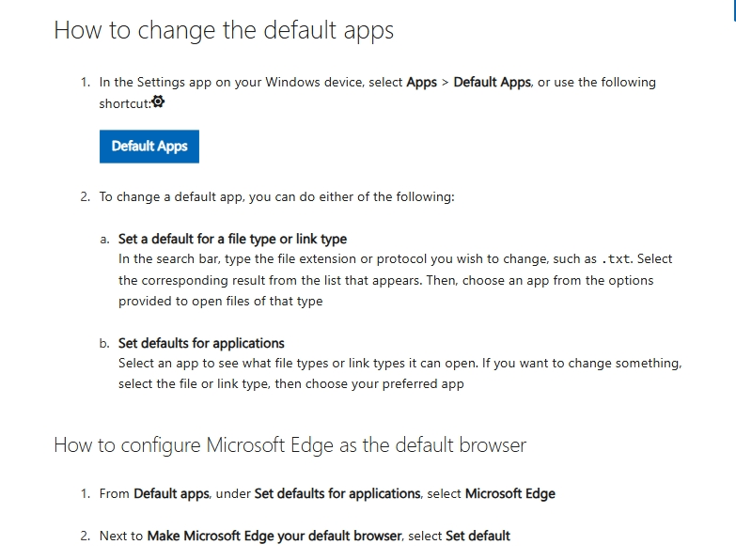This screenshot has width=736, height=560.
Task: Click bold "Set default" in the final step
Action: tap(478, 536)
